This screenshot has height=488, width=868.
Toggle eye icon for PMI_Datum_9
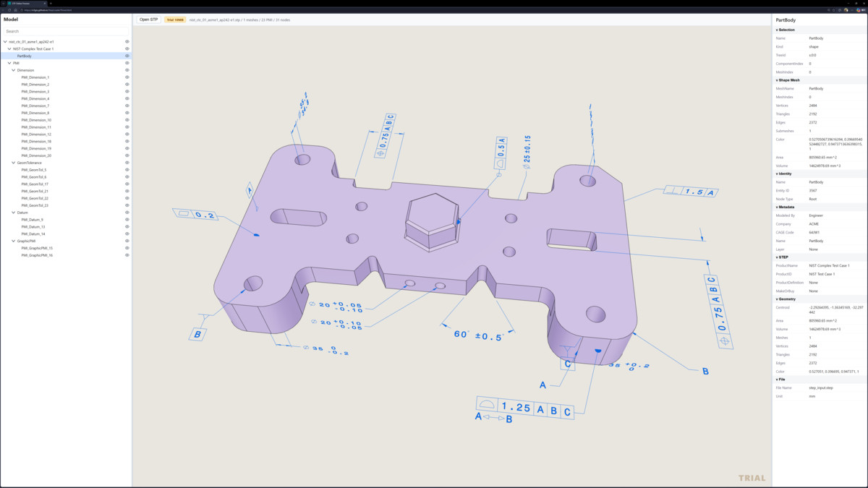tap(127, 220)
